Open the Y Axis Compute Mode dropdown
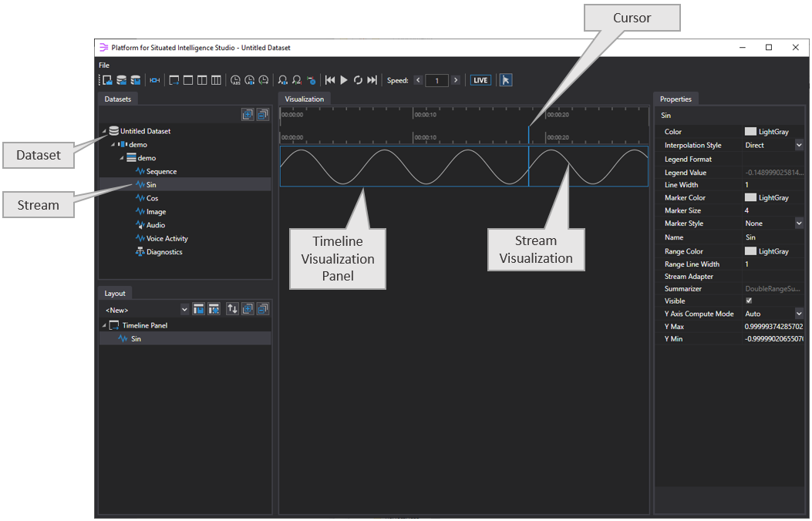 (799, 313)
